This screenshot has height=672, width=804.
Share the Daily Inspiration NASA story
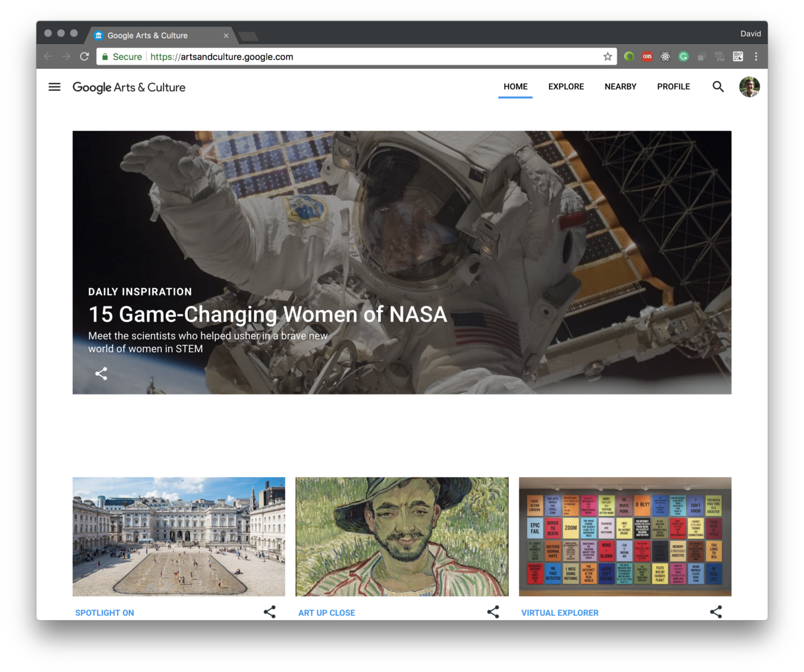[x=101, y=374]
